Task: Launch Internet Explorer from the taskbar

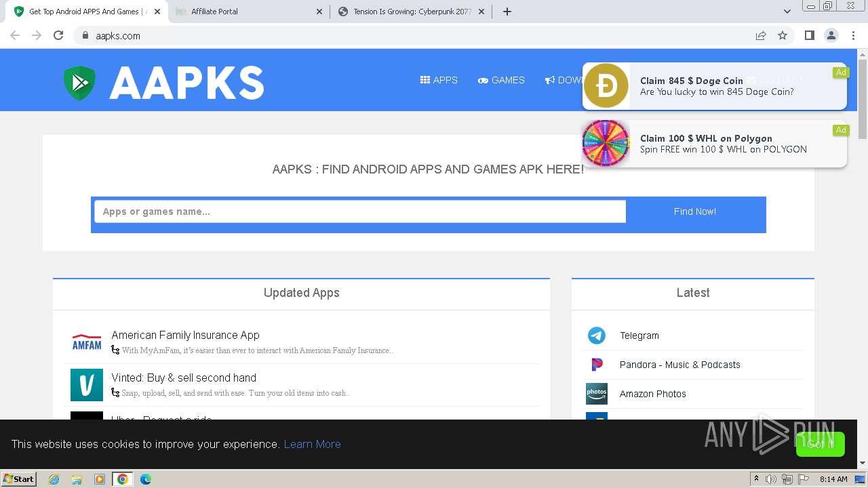Action: pos(54,479)
